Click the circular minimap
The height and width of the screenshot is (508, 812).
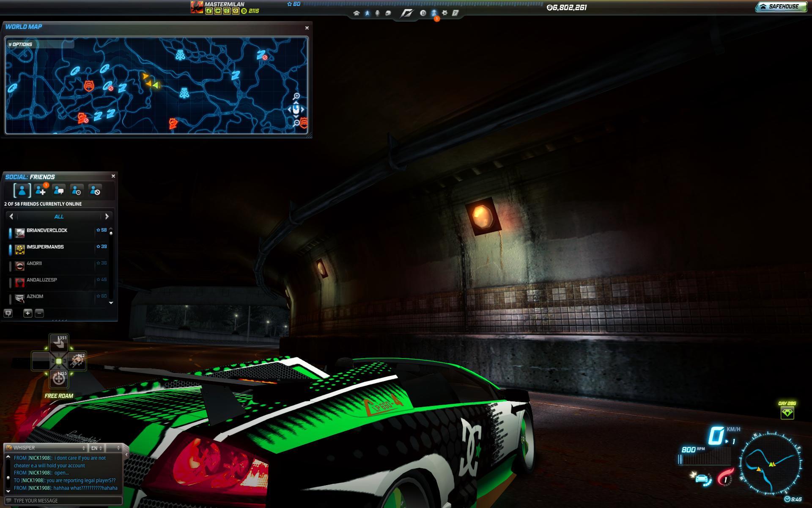pos(771,464)
